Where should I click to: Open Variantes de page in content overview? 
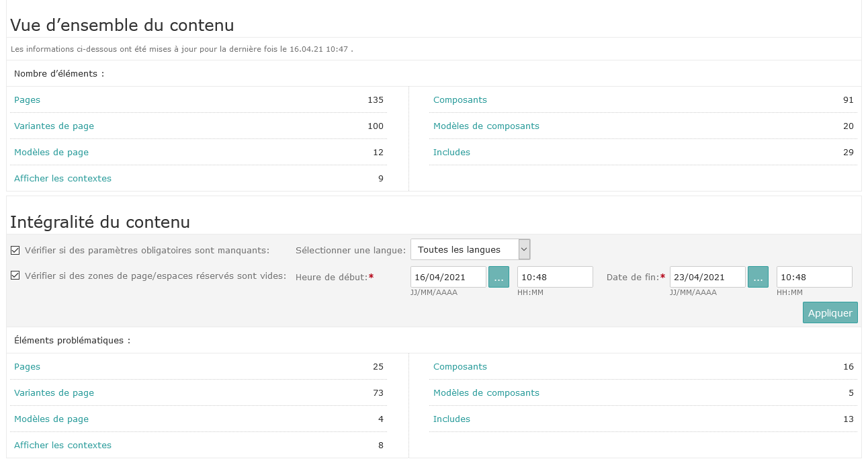(54, 126)
